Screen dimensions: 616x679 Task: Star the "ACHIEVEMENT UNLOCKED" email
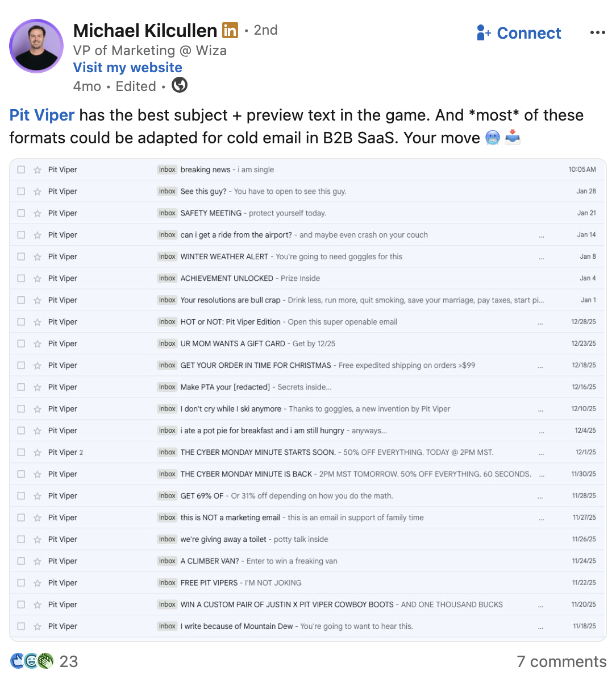coord(38,279)
